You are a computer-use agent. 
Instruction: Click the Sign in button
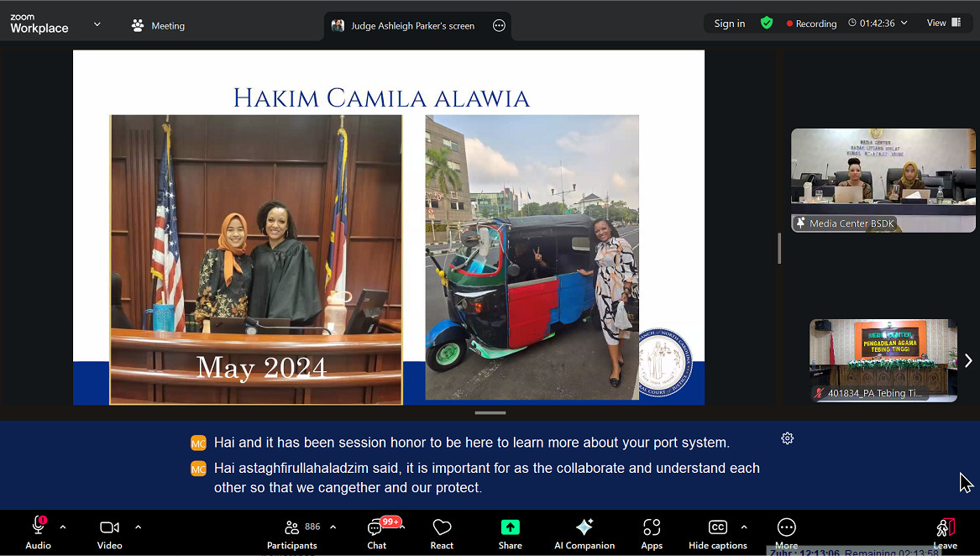click(x=729, y=24)
